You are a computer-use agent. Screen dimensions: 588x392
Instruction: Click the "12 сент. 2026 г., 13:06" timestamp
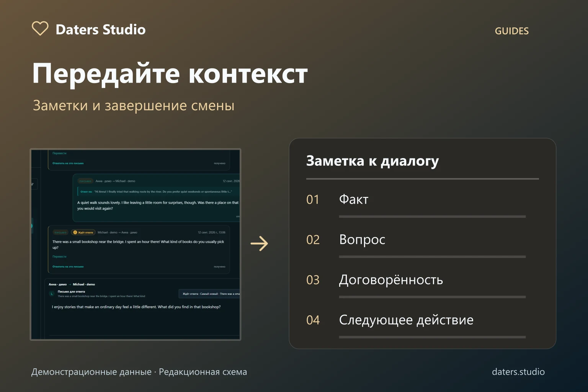(212, 232)
